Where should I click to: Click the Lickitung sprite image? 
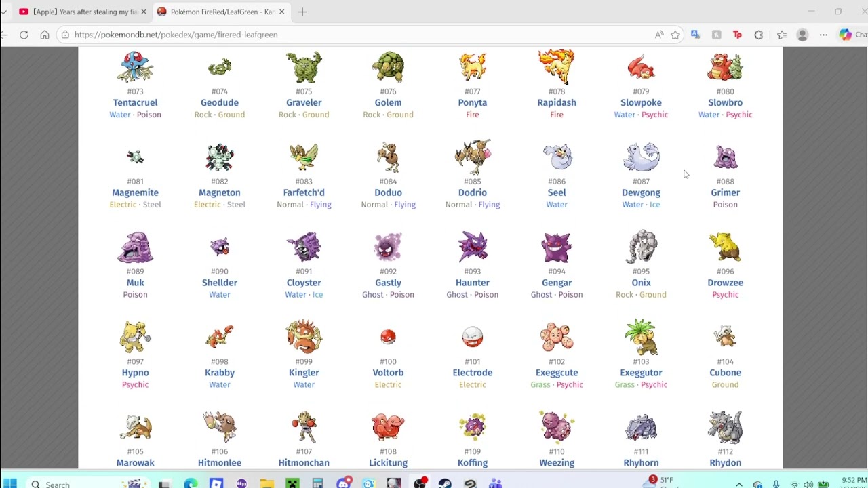click(x=388, y=427)
